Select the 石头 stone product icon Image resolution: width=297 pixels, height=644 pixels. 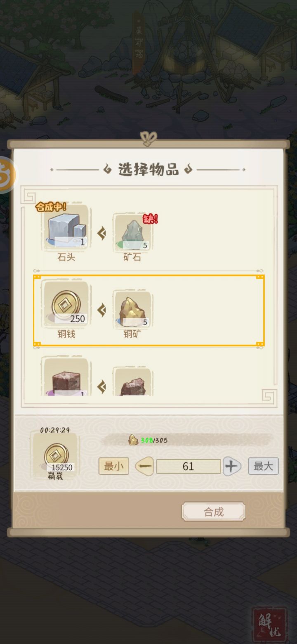pos(66,228)
